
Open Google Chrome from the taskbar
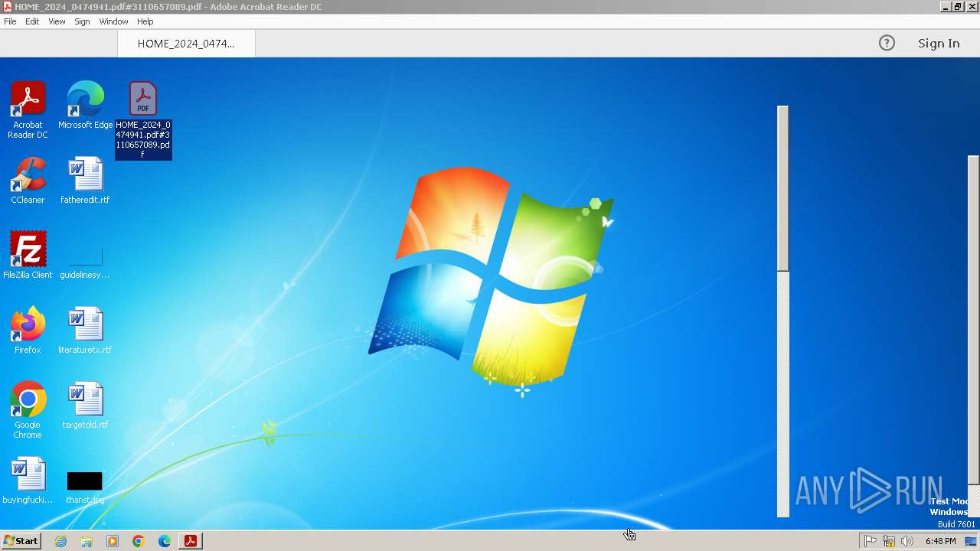[x=139, y=541]
